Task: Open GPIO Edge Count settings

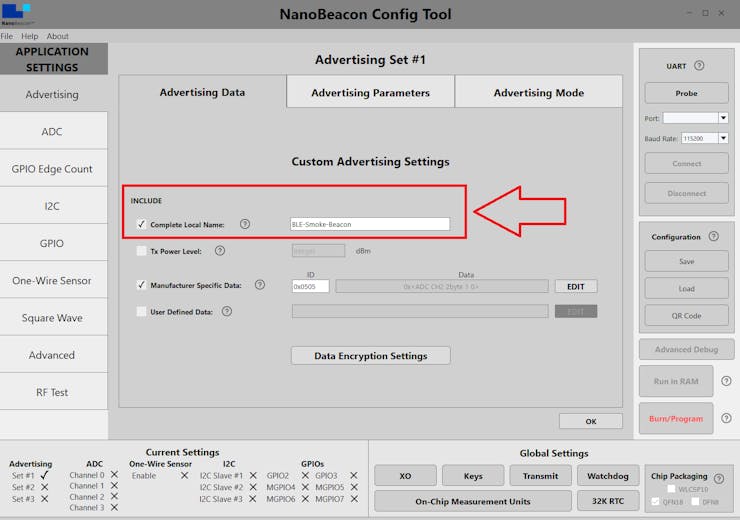Action: [53, 169]
